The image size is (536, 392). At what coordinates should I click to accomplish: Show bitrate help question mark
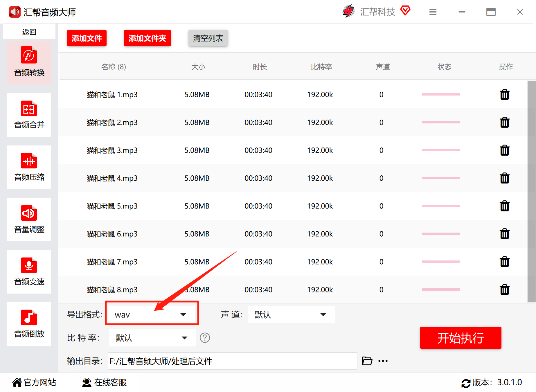tap(205, 338)
